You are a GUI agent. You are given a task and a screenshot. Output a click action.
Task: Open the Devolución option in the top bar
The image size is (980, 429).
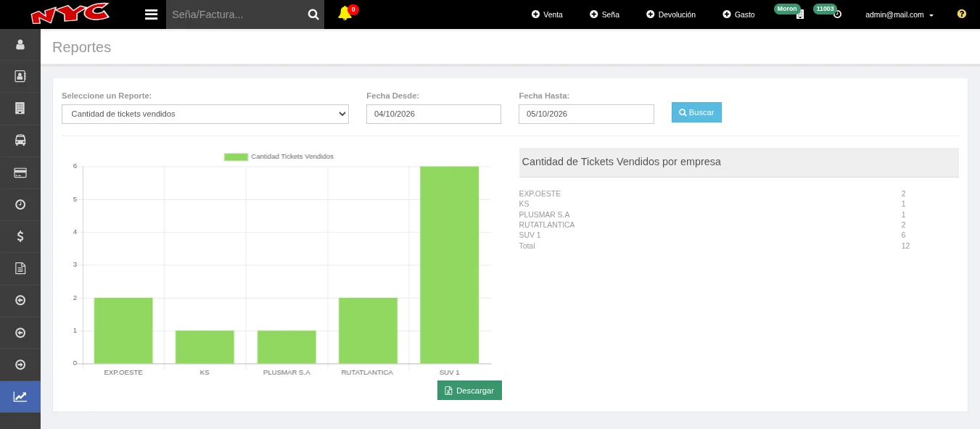[671, 14]
